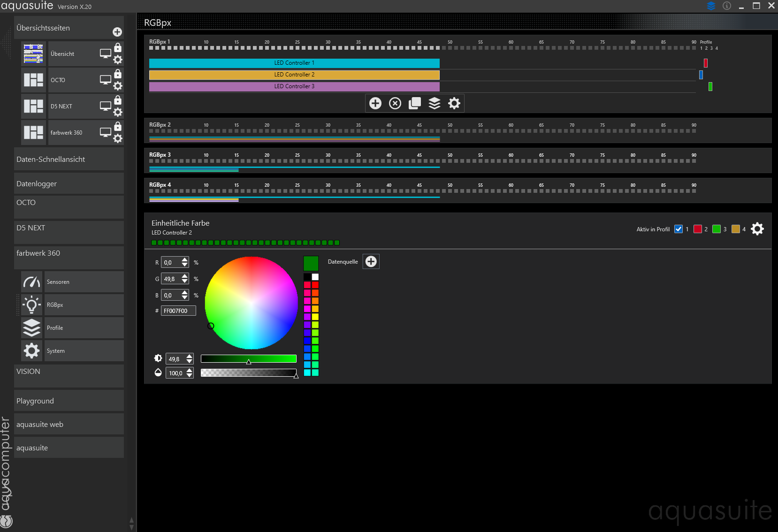778x532 pixels.
Task: Open the profile layers icon in the RGBpx 1 toolbar
Action: click(435, 103)
